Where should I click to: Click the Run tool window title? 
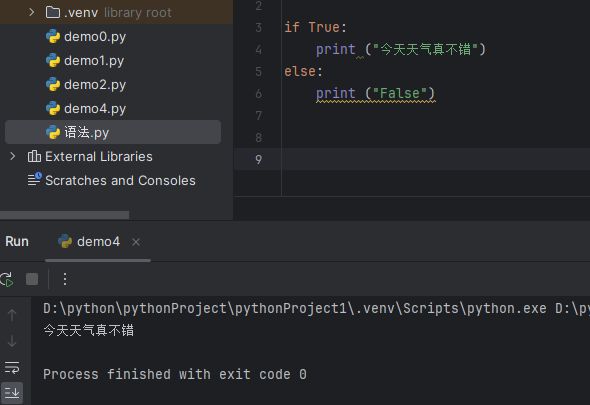coord(17,242)
